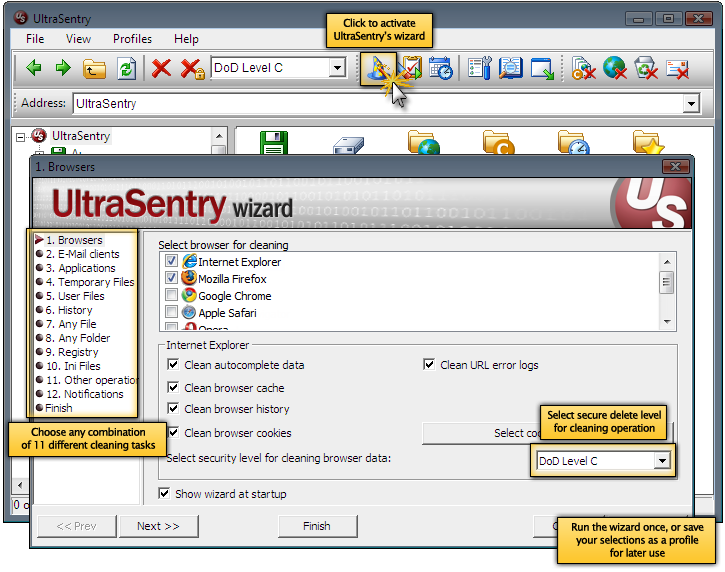725x572 pixels.
Task: Click the browser list vertical scrollbar
Action: pos(666,287)
